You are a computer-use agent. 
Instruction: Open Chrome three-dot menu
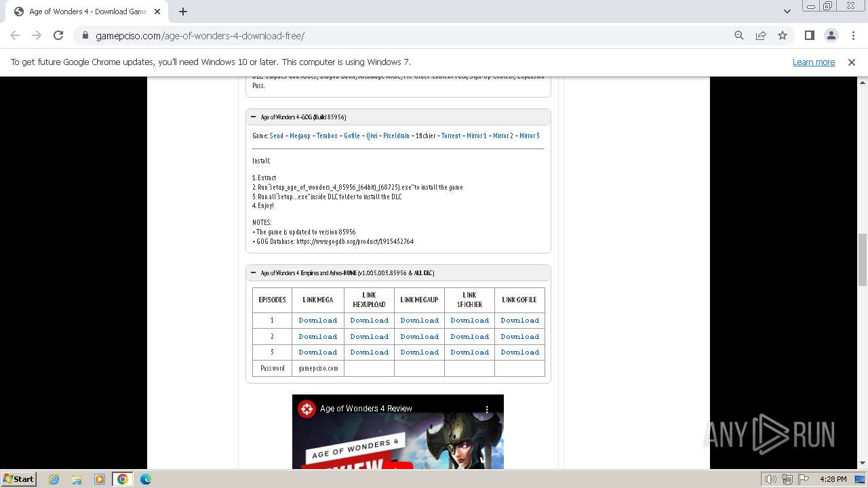tap(852, 35)
